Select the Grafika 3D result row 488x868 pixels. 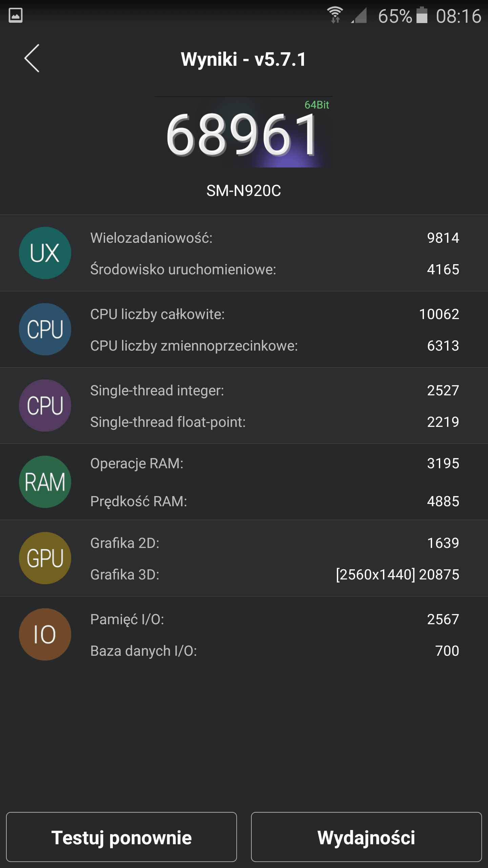click(x=274, y=574)
